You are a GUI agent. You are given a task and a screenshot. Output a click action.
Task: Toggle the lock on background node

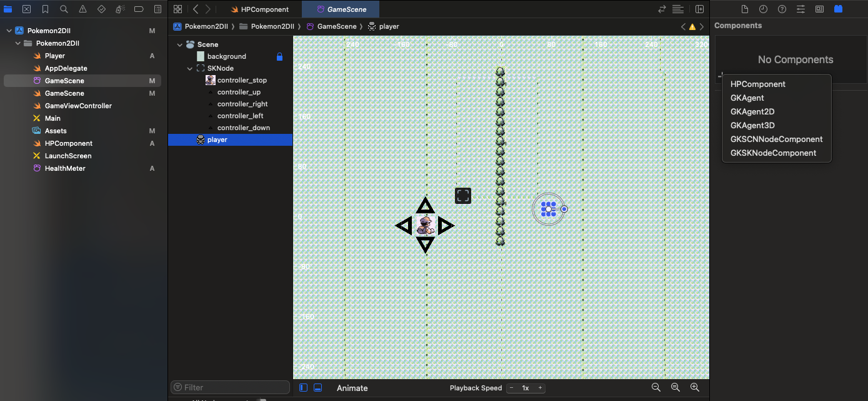pyautogui.click(x=279, y=57)
